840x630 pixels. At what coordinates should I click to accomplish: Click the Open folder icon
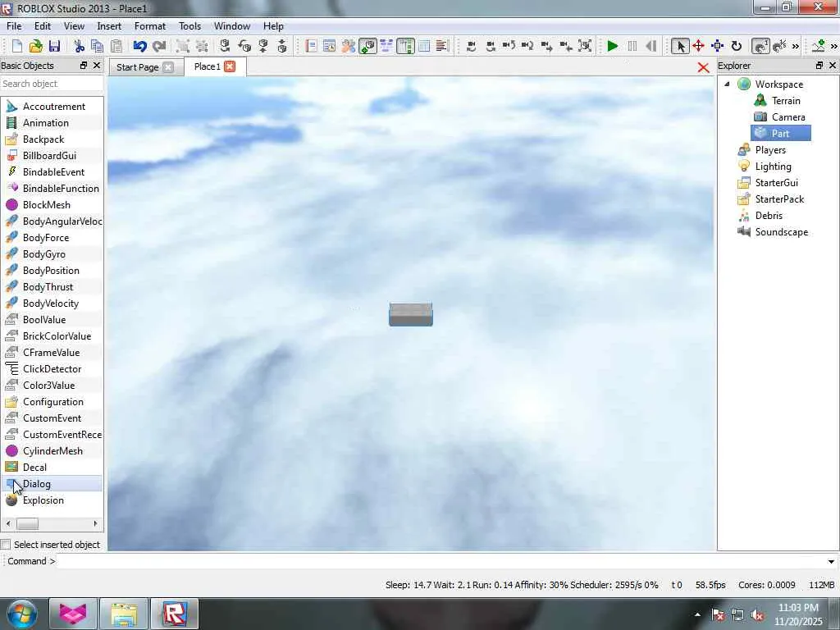[35, 46]
